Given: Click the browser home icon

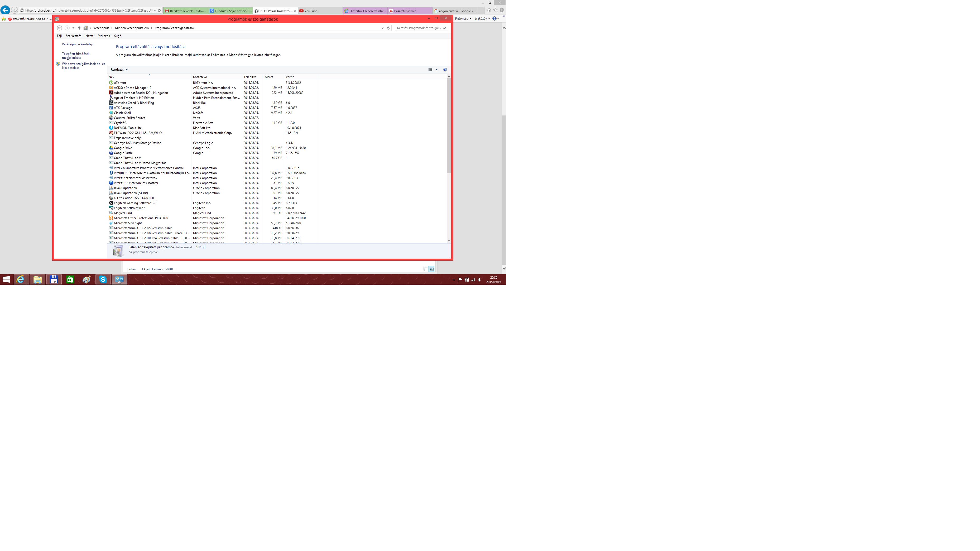Looking at the screenshot, I should (489, 10).
